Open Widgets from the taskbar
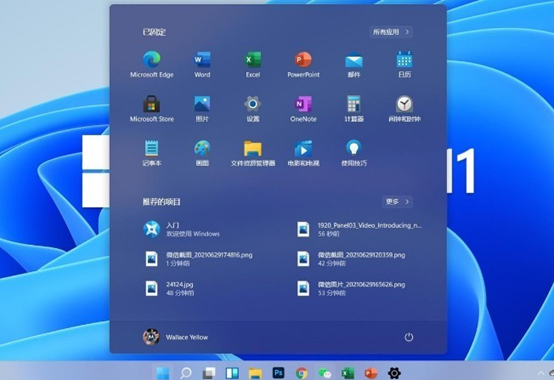This screenshot has height=380, width=554. (232, 373)
